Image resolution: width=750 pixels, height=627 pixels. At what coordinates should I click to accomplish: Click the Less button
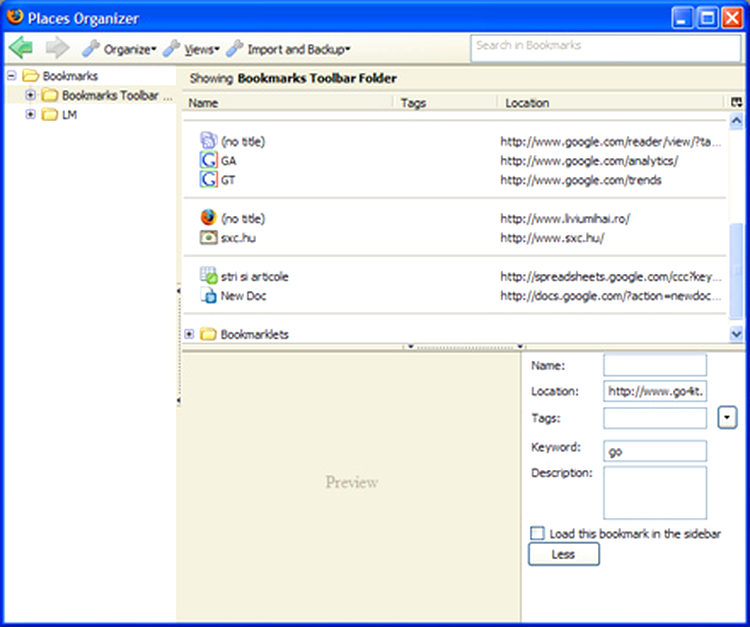coord(563,554)
